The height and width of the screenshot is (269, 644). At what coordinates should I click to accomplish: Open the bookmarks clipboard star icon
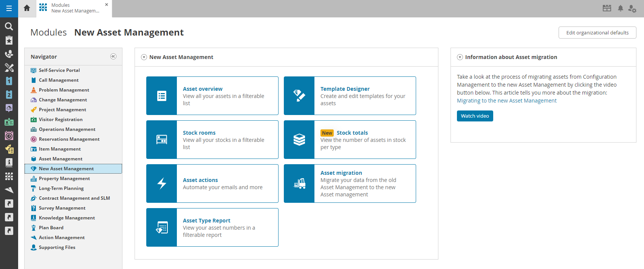tap(9, 40)
